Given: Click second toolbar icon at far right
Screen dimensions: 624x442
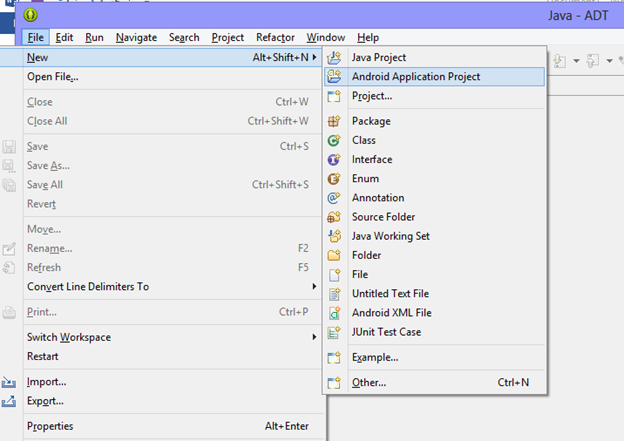Looking at the screenshot, I should pos(593,61).
